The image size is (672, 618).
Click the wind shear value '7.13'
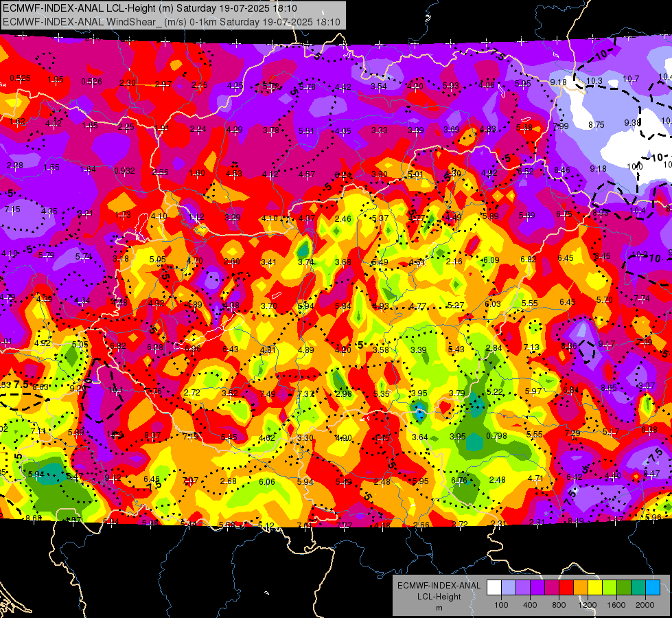point(531,347)
